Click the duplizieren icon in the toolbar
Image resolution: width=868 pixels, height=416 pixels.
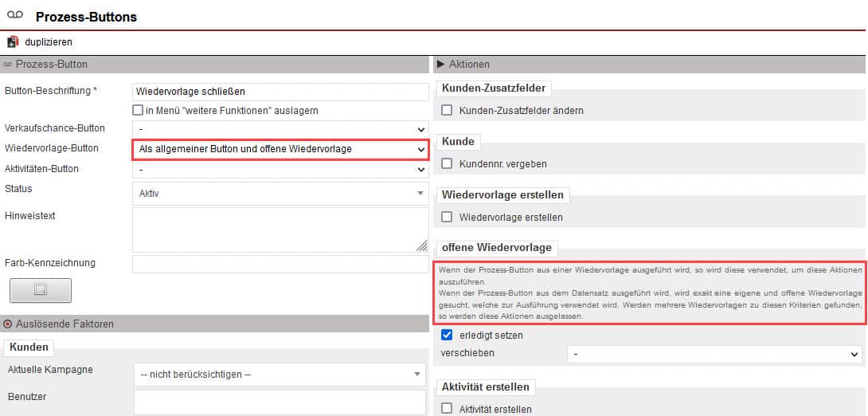[x=13, y=42]
